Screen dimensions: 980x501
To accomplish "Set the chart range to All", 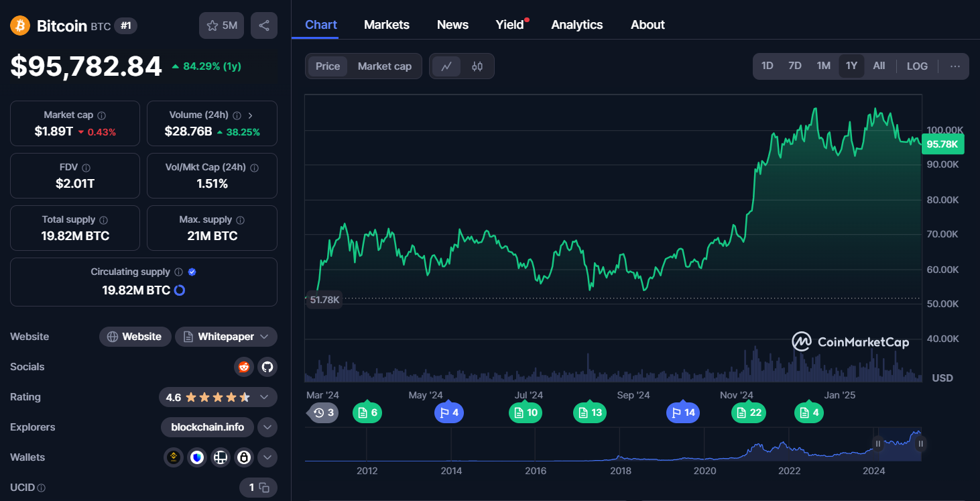I will tap(879, 66).
